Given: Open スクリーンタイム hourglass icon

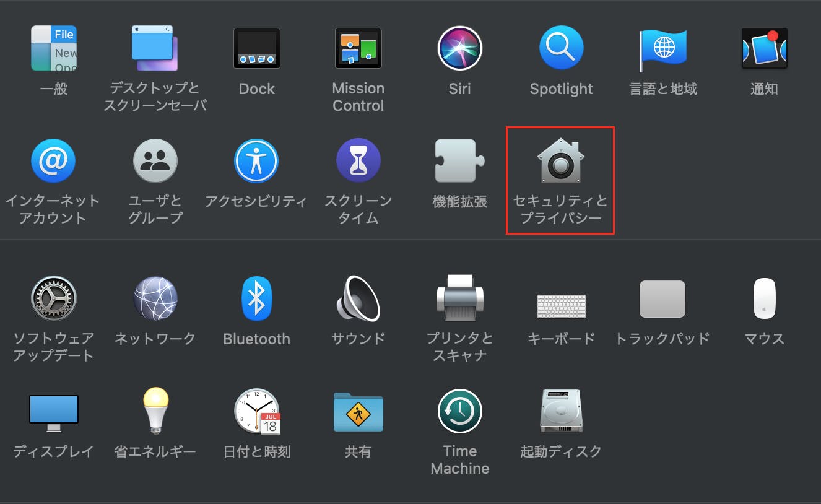Looking at the screenshot, I should click(358, 161).
